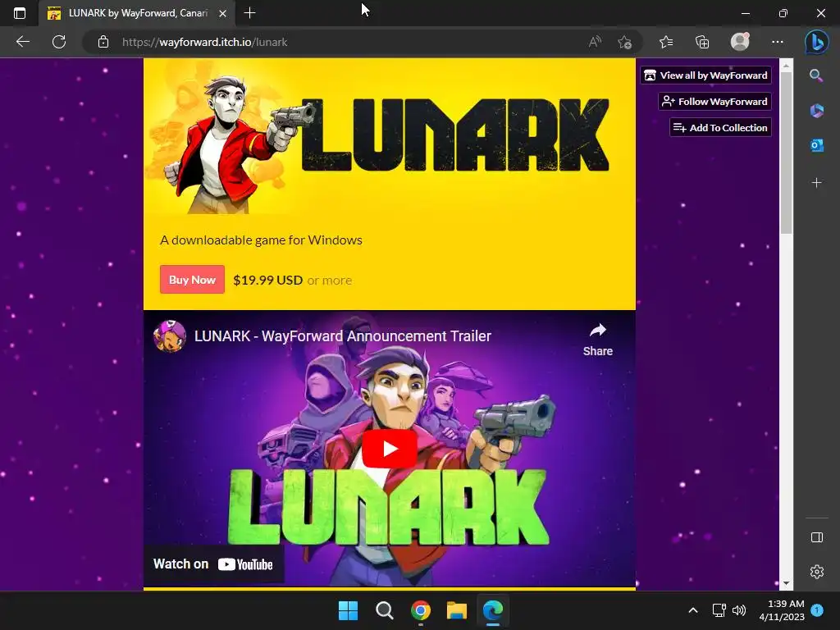The width and height of the screenshot is (840, 630).
Task: Open the volume tray icon
Action: click(x=739, y=610)
